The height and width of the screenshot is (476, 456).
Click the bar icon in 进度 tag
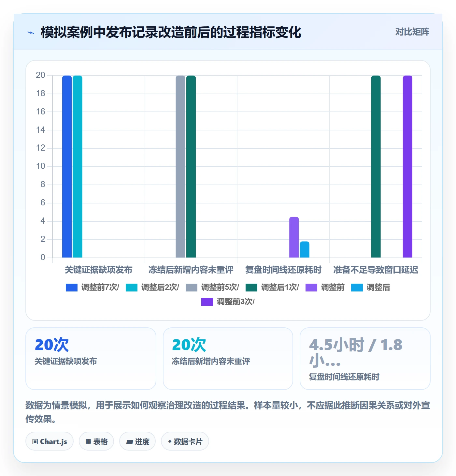click(129, 442)
